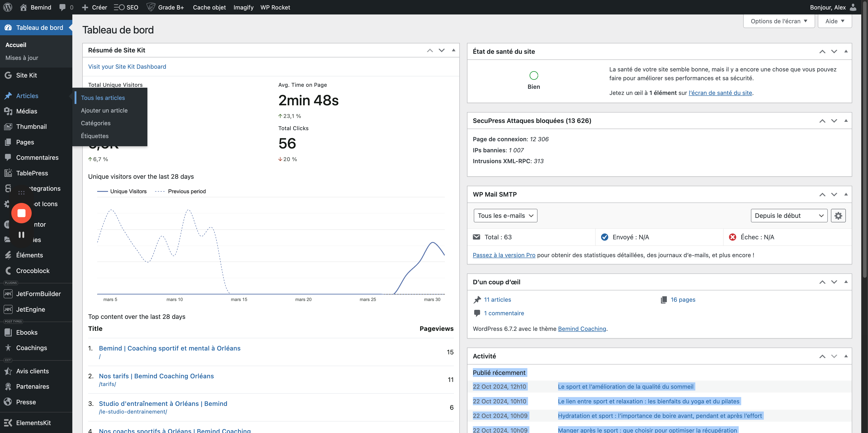Expand the Aide help panel
The width and height of the screenshot is (868, 433).
[x=835, y=21]
